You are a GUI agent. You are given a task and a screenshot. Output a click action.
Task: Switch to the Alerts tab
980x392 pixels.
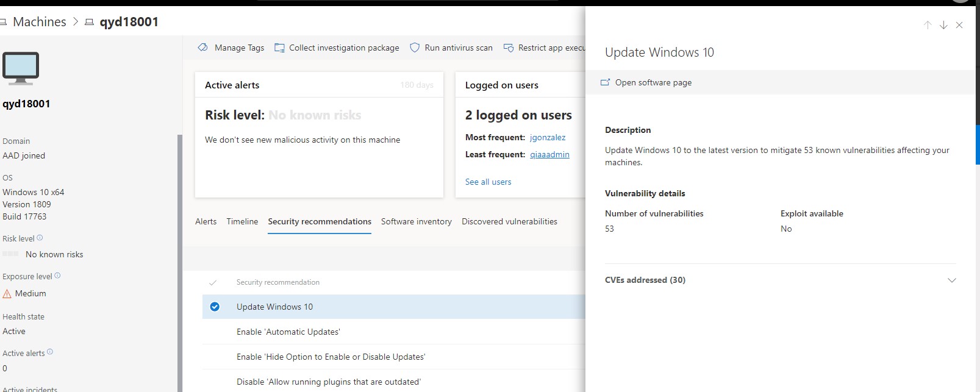pos(206,221)
